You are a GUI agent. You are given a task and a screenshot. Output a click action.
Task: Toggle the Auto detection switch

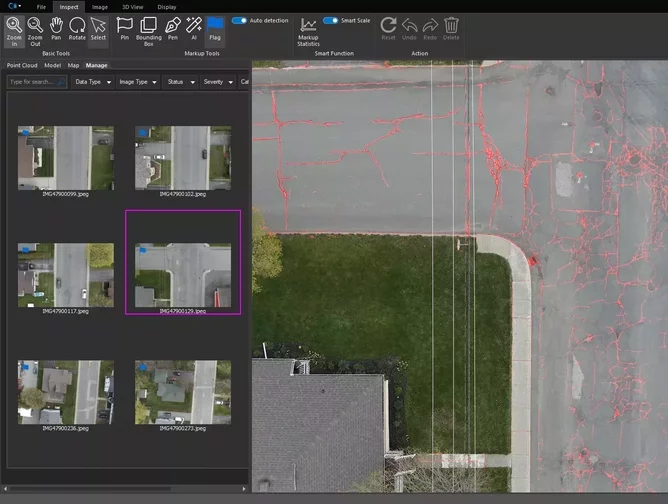pyautogui.click(x=239, y=20)
